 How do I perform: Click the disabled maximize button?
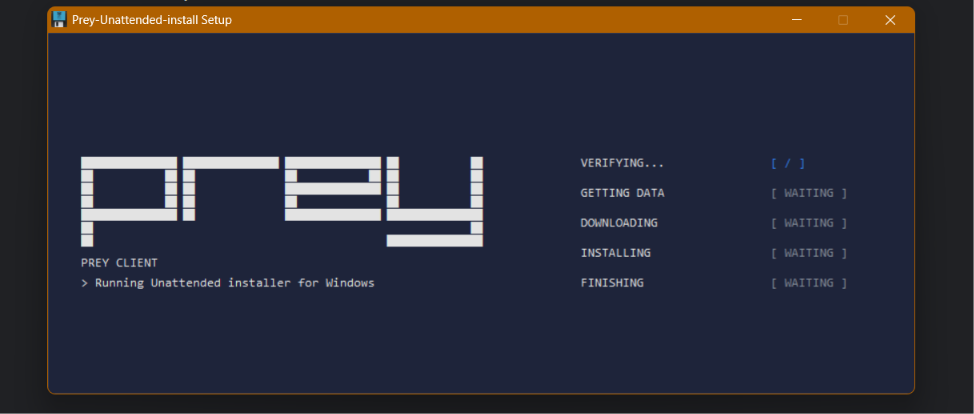tap(843, 20)
